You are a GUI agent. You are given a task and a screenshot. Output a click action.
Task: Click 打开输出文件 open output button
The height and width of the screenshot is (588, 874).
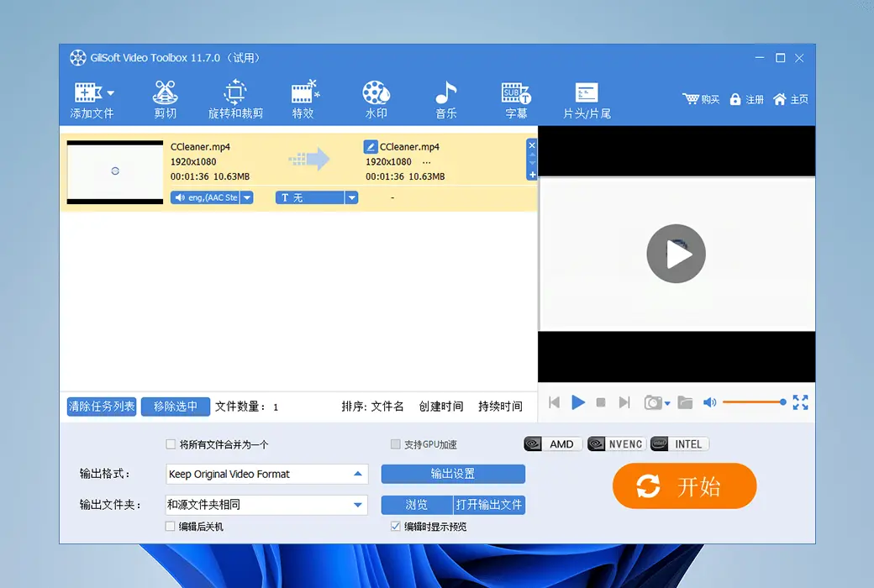click(489, 505)
